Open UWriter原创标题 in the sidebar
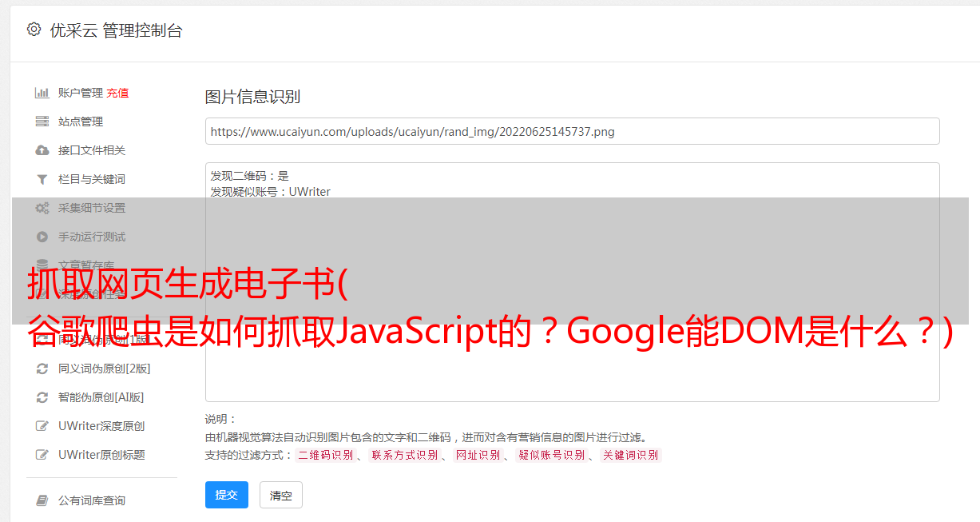 (x=101, y=455)
